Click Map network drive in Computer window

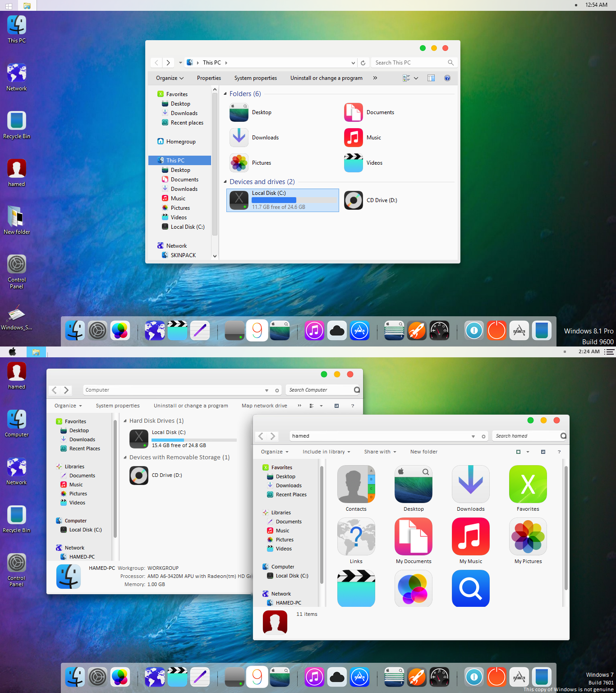coord(264,406)
